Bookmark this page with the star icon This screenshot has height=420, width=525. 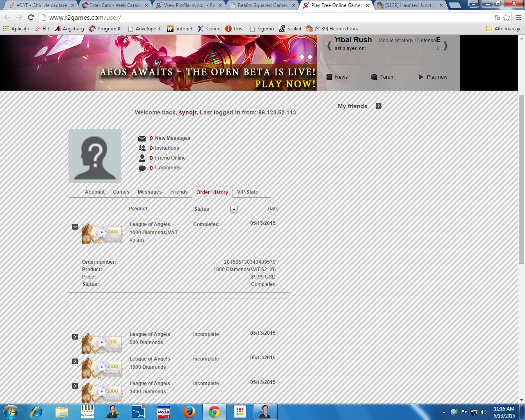[x=507, y=17]
